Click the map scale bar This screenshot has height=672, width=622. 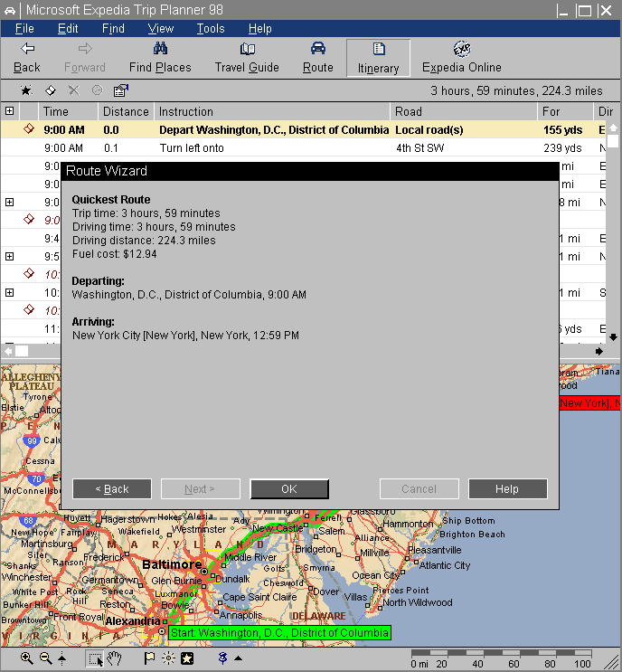[x=501, y=654]
